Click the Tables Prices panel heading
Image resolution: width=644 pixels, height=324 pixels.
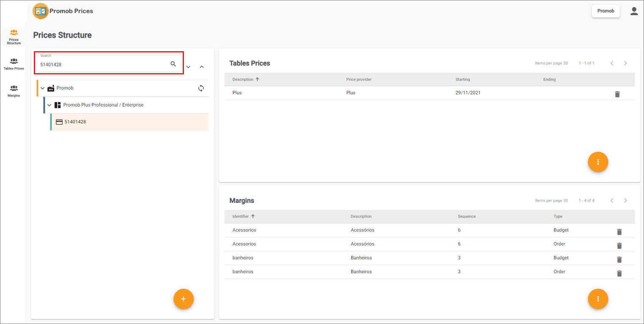click(250, 63)
